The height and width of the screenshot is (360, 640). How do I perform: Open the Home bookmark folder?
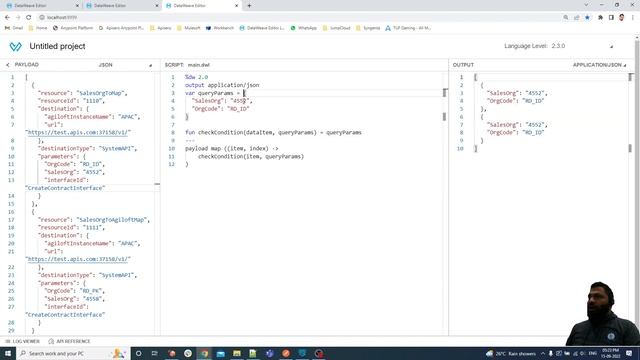[x=38, y=28]
